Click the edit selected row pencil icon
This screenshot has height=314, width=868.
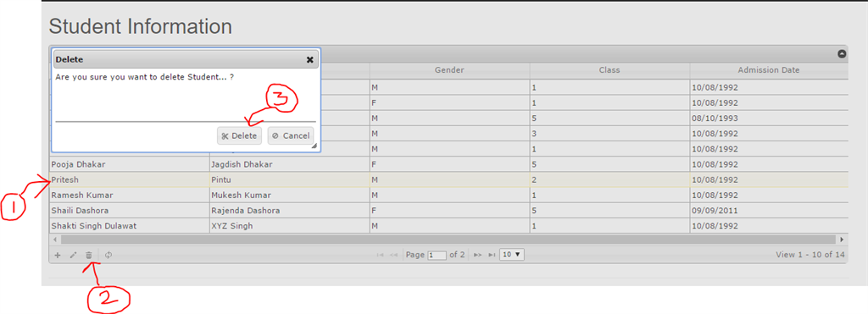coord(73,256)
